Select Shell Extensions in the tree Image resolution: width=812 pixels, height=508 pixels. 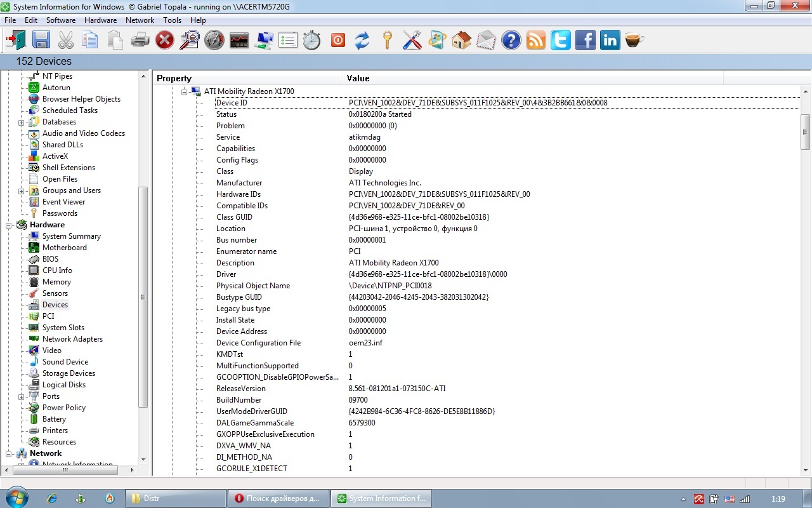point(69,168)
